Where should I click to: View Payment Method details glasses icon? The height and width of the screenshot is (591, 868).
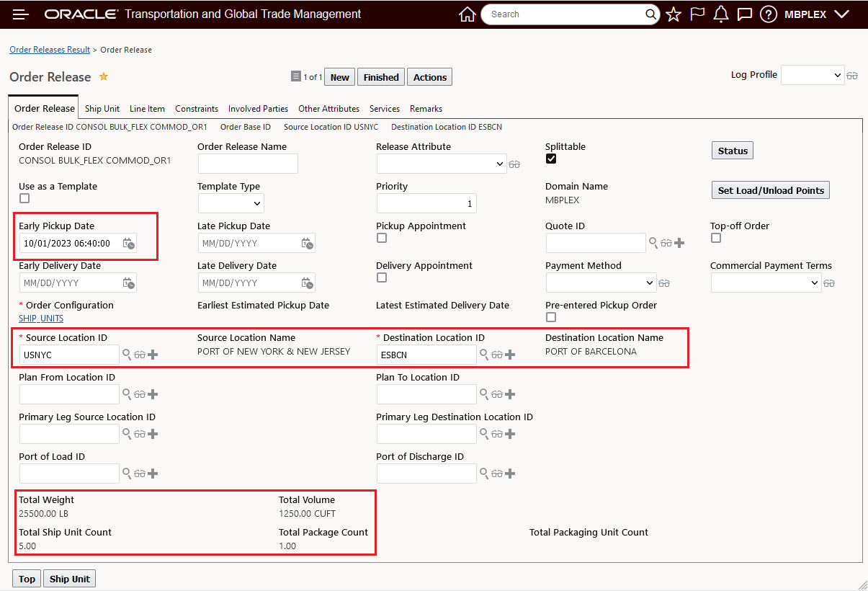(x=664, y=283)
